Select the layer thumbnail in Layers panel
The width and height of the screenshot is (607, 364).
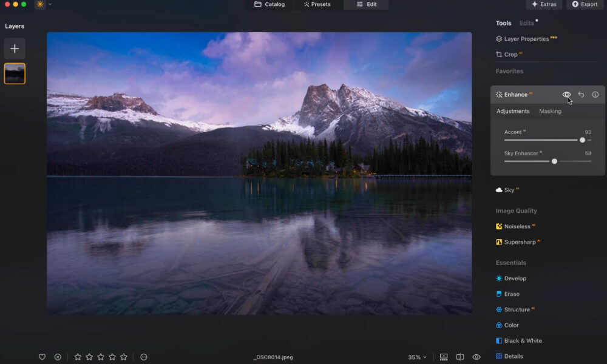coord(15,73)
